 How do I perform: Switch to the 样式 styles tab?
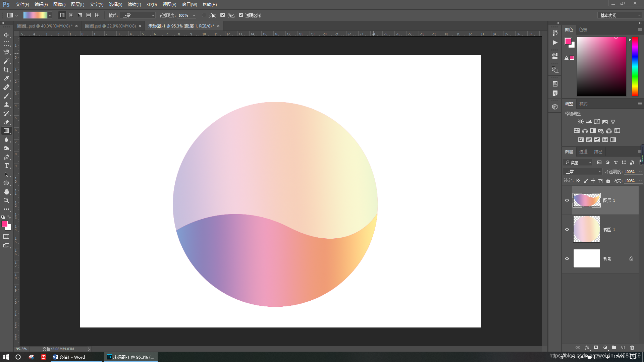[x=584, y=104]
